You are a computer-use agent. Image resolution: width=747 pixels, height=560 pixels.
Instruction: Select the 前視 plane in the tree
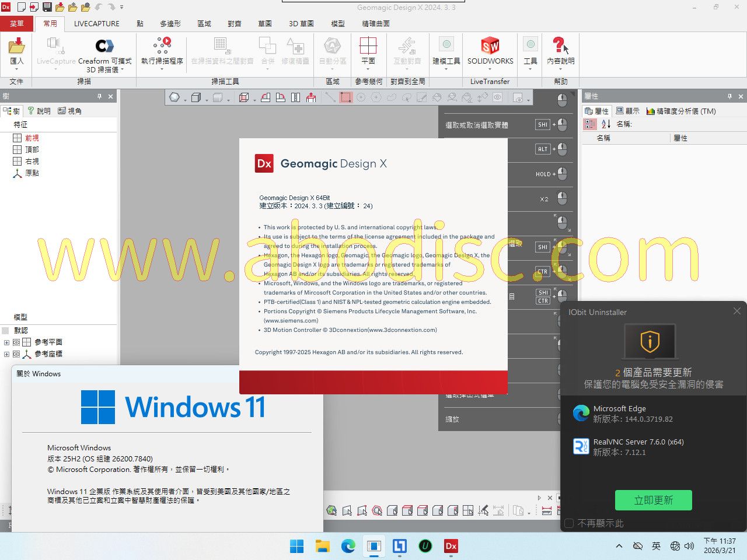(x=32, y=138)
